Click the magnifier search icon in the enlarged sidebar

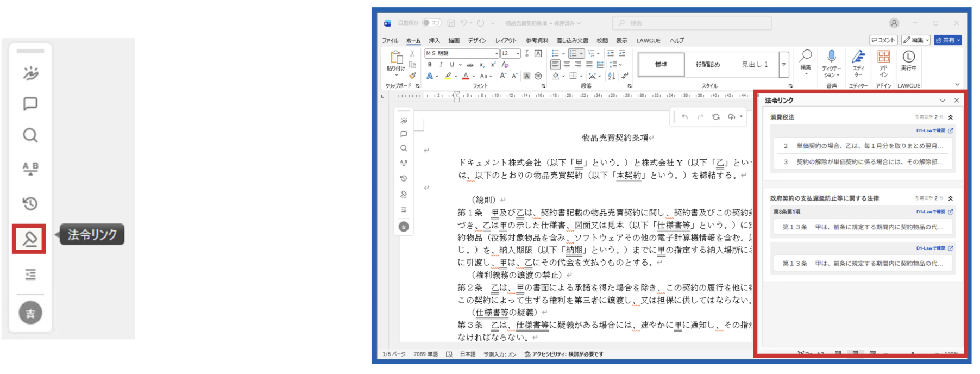30,135
